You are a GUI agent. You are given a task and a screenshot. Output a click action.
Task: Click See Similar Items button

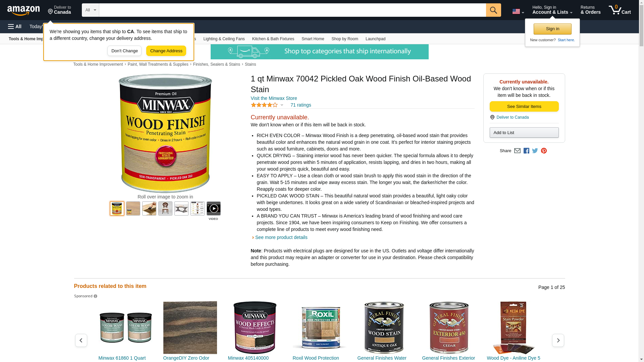click(524, 107)
